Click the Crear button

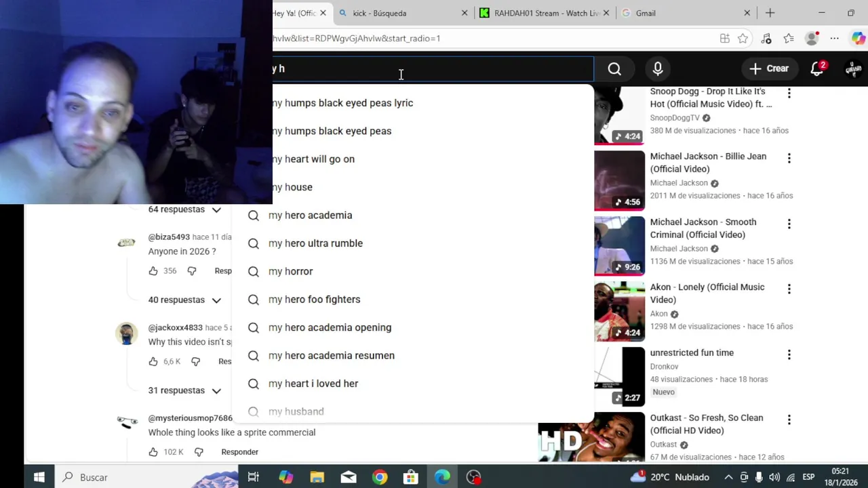point(768,68)
